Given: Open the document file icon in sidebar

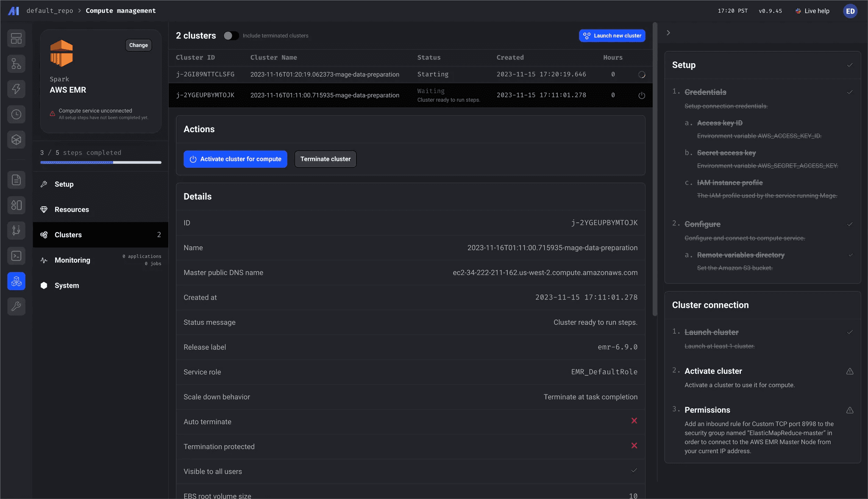Looking at the screenshot, I should pos(16,180).
